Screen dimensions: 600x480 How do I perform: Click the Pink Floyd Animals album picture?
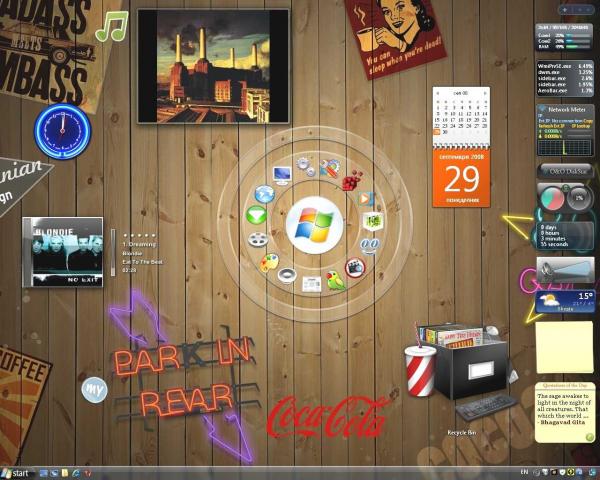(x=213, y=66)
